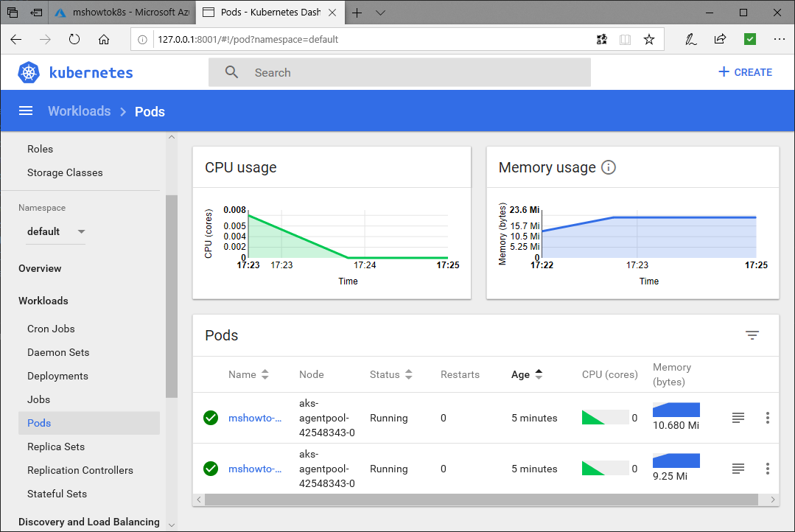The image size is (795, 532).
Task: Open actions menu for 9.25 Mi pod
Action: [x=768, y=469]
